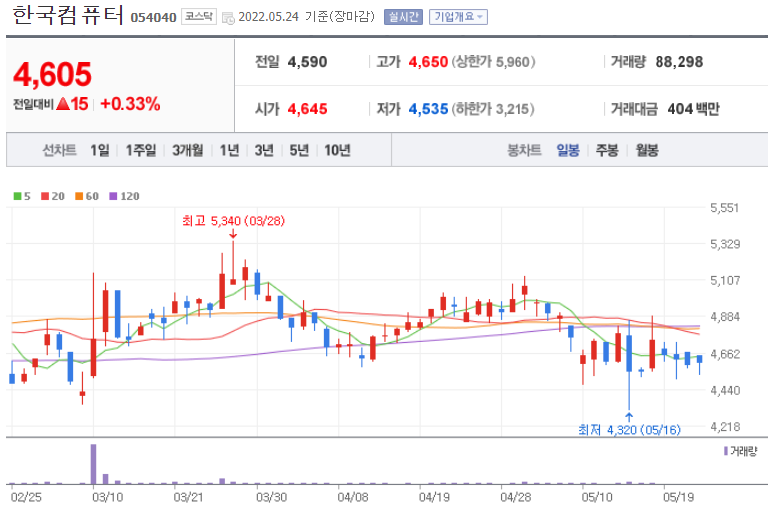Click the clock icon beside the date
Image resolution: width=768 pixels, height=518 pixels.
point(228,19)
